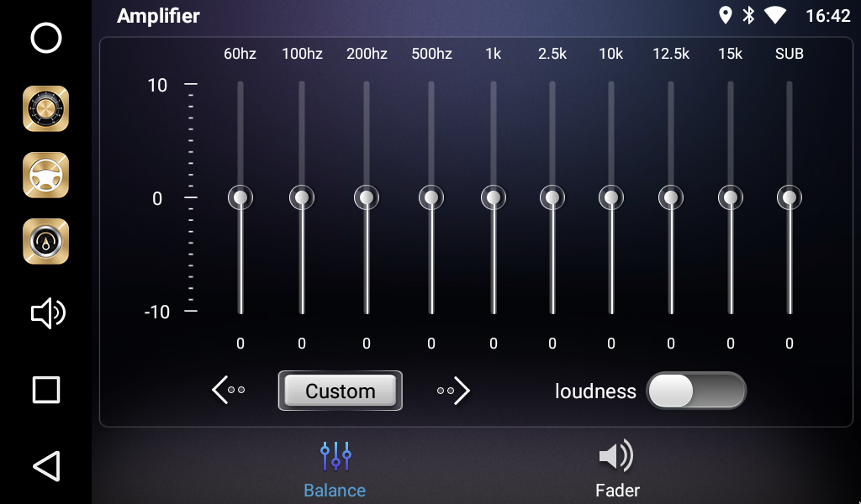The width and height of the screenshot is (861, 504).
Task: Click the 60hz slider handle
Action: coord(240,197)
